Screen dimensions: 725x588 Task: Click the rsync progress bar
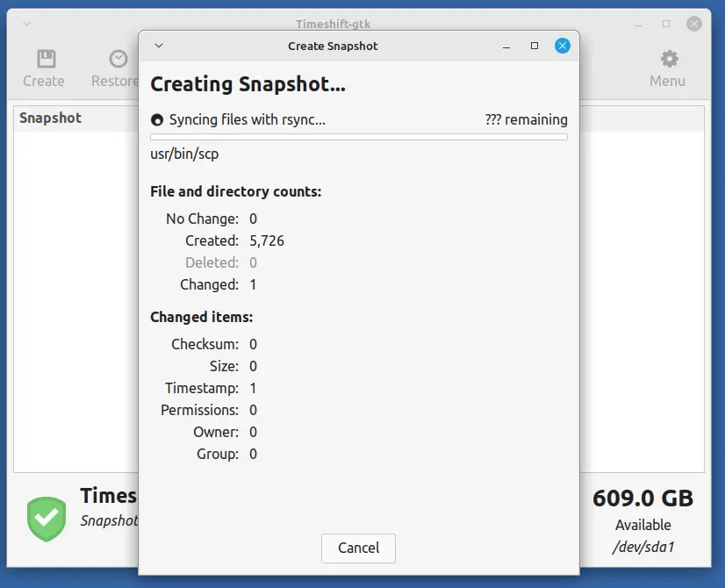pos(358,137)
